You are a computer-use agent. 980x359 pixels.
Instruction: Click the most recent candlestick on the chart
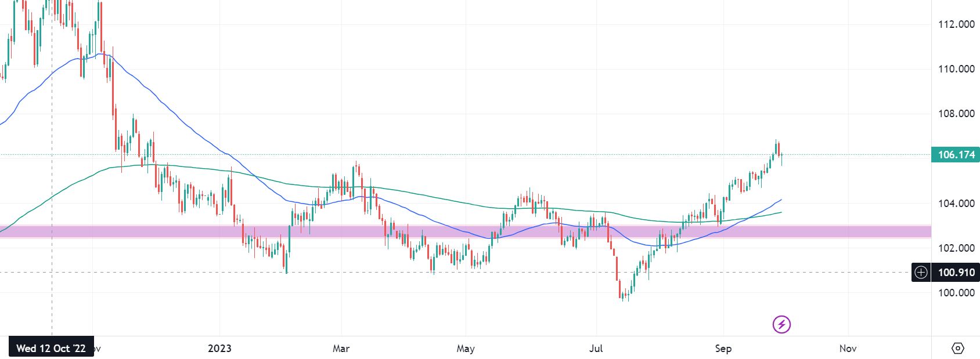click(x=782, y=157)
